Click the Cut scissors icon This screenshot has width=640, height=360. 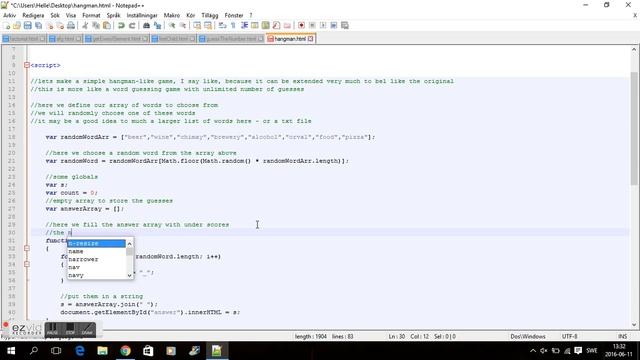(x=85, y=26)
